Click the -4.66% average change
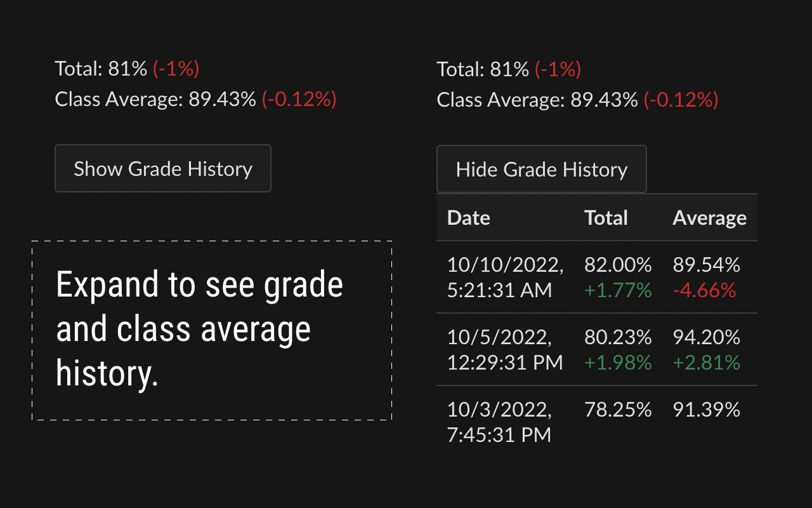The image size is (812, 508). coord(704,290)
